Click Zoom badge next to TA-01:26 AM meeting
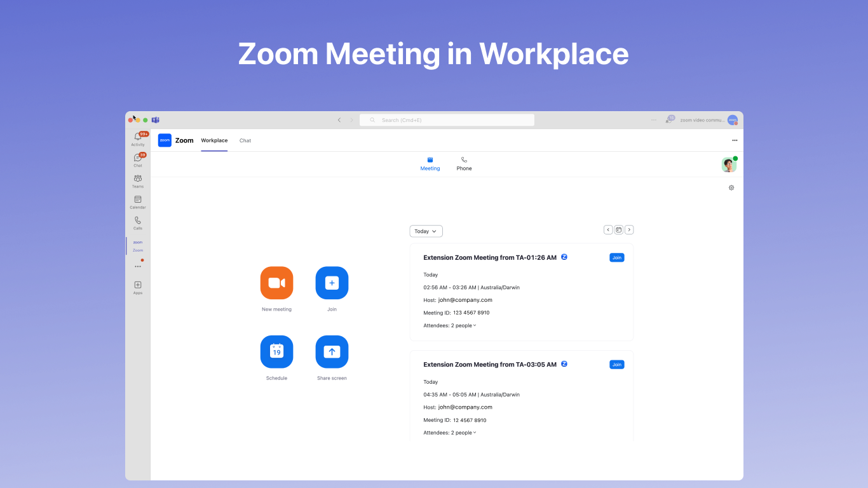Screen dimensions: 868x488 564,257
